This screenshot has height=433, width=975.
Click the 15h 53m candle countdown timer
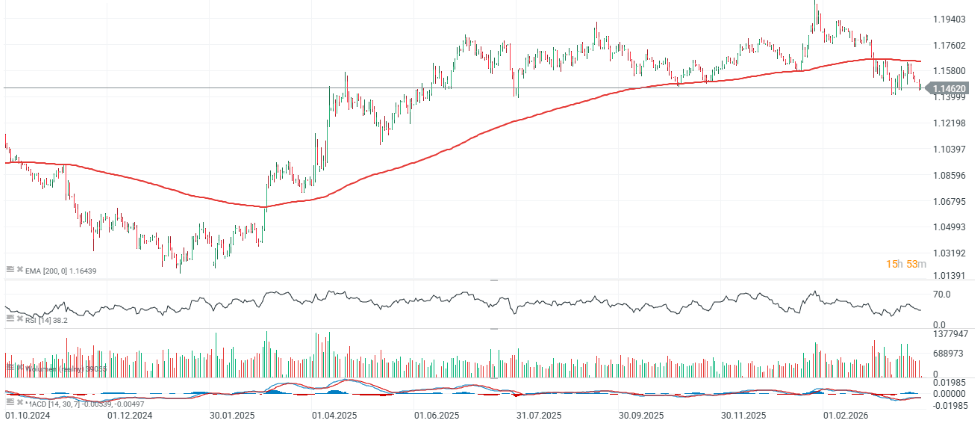coord(906,264)
